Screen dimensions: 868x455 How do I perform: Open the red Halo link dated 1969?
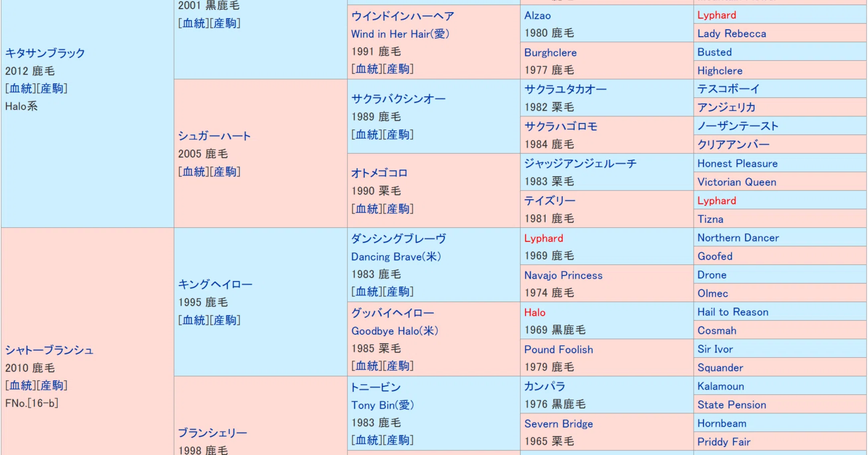coord(535,313)
